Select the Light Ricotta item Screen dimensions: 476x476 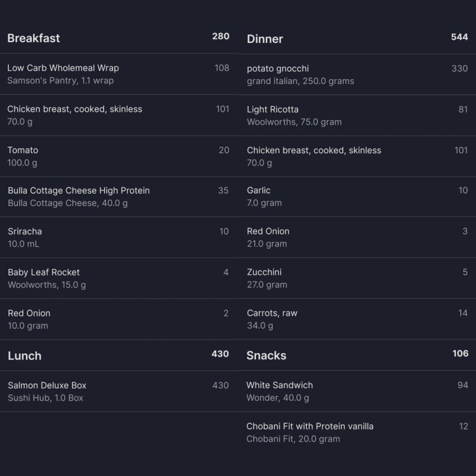[357, 115]
